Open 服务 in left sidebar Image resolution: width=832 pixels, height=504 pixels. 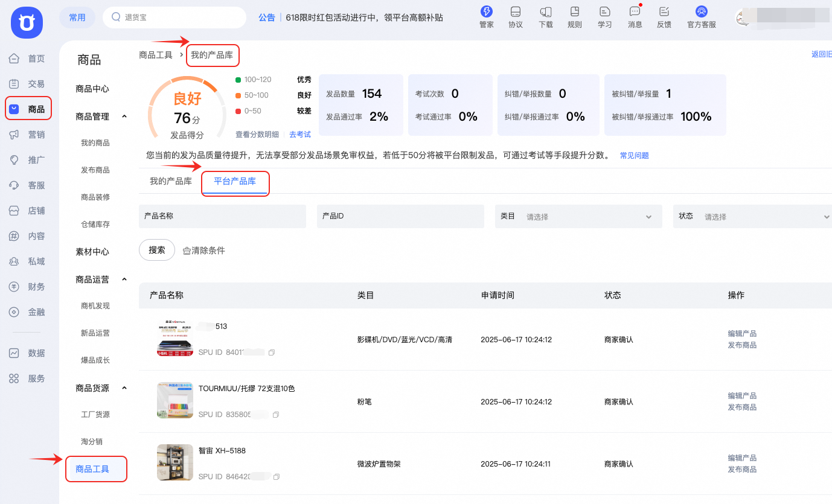pyautogui.click(x=28, y=378)
